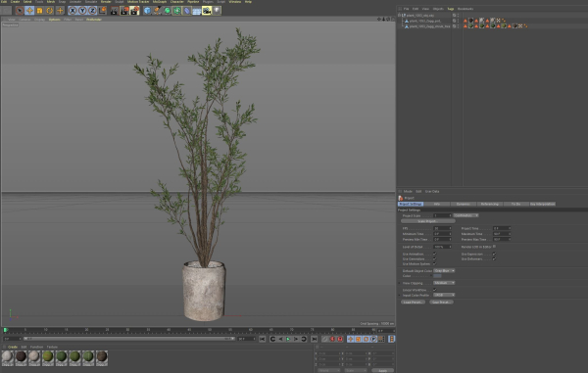Open the Create menu in Material Manager
Image resolution: width=588 pixels, height=373 pixels.
(13, 348)
